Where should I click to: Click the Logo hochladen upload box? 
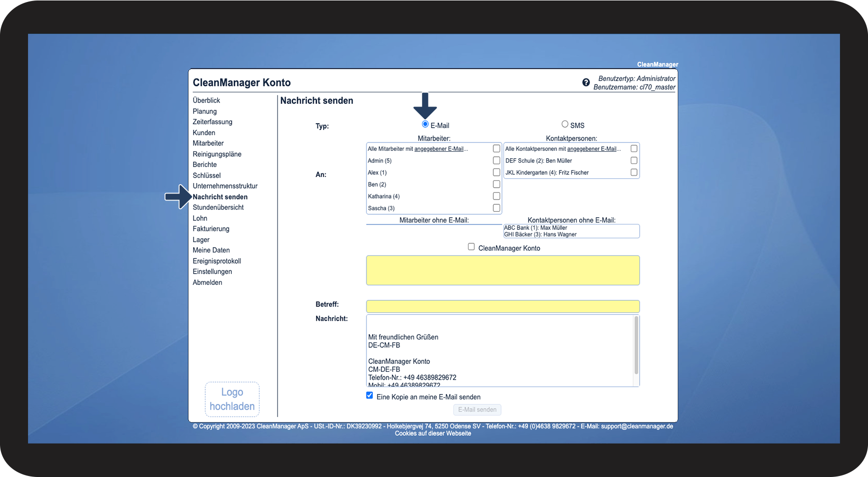(232, 399)
